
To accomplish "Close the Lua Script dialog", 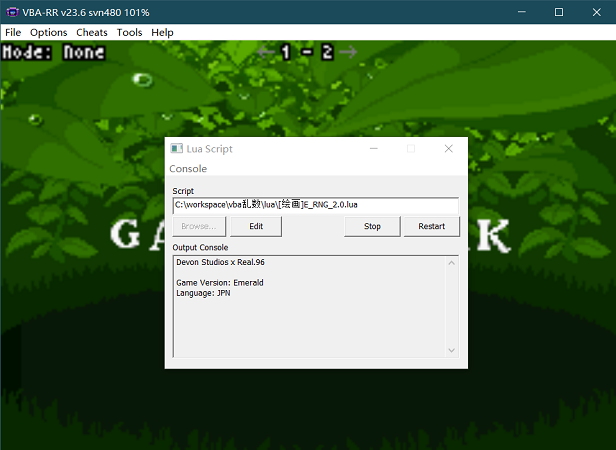I will click(448, 149).
